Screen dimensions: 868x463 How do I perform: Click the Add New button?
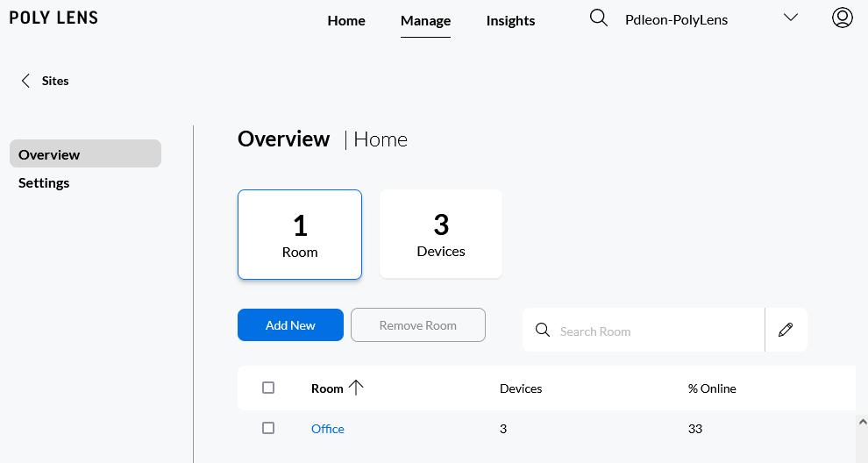pos(290,324)
